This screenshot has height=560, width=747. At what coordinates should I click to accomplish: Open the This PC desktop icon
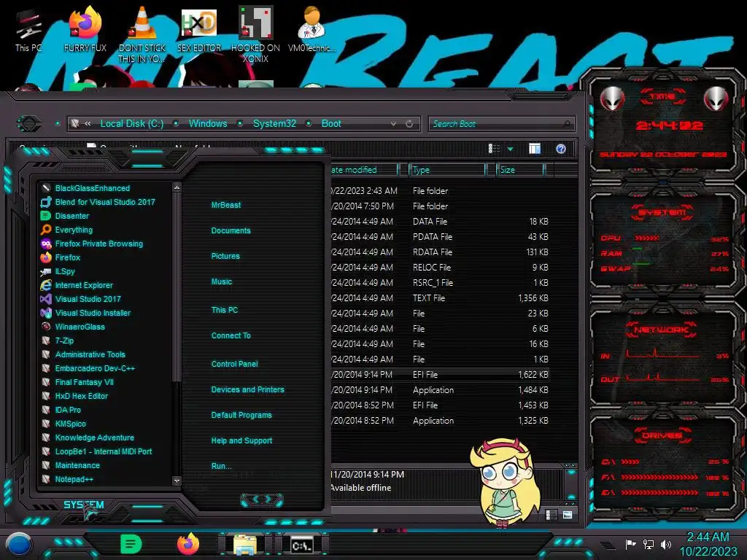(x=28, y=31)
